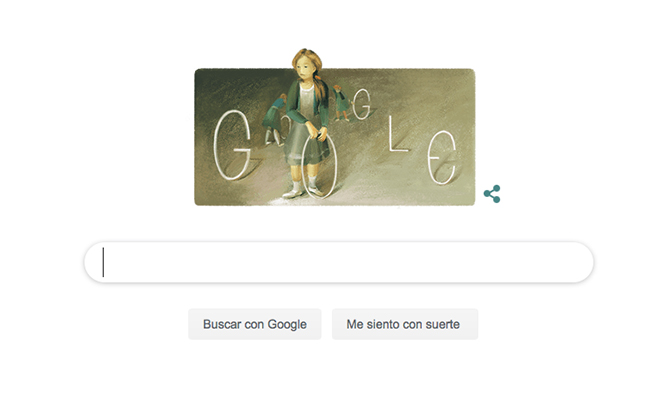Click the large white letter G in doodle
650x400 pixels.
(x=232, y=145)
